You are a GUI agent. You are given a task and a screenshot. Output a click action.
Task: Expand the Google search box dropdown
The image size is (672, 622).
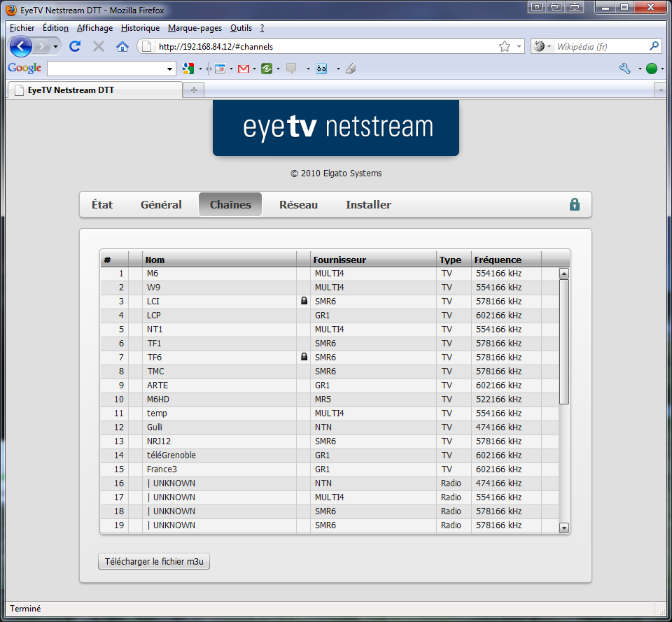point(169,69)
